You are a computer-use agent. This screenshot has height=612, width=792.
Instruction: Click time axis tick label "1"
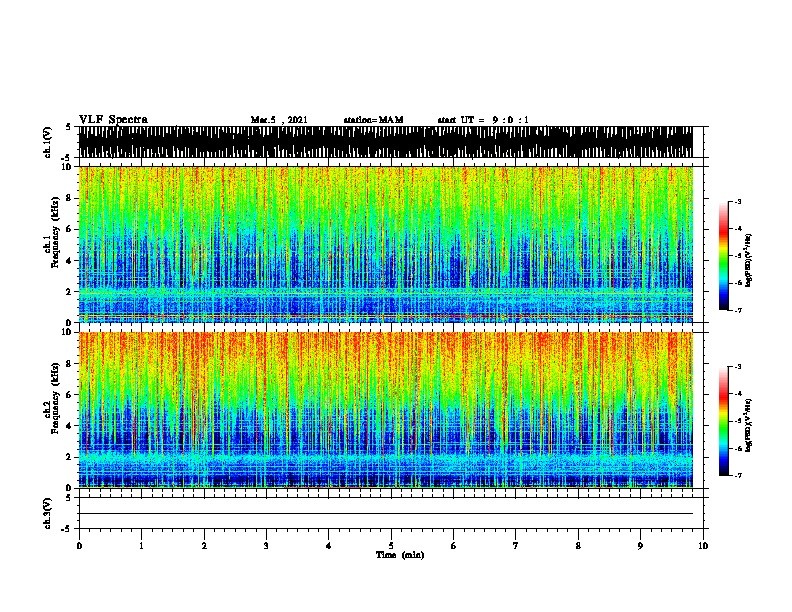[141, 546]
